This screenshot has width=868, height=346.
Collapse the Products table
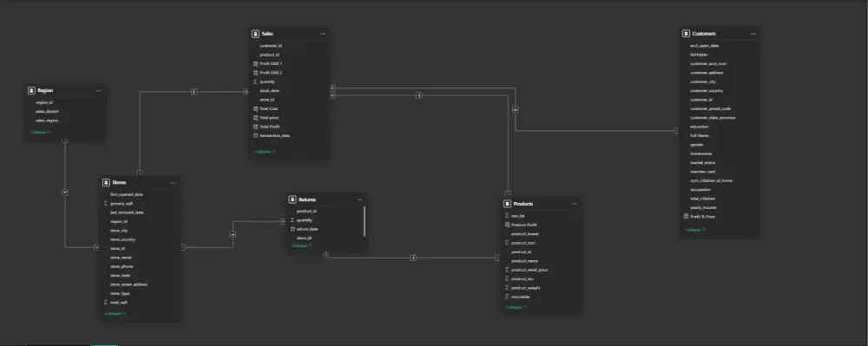tap(516, 307)
